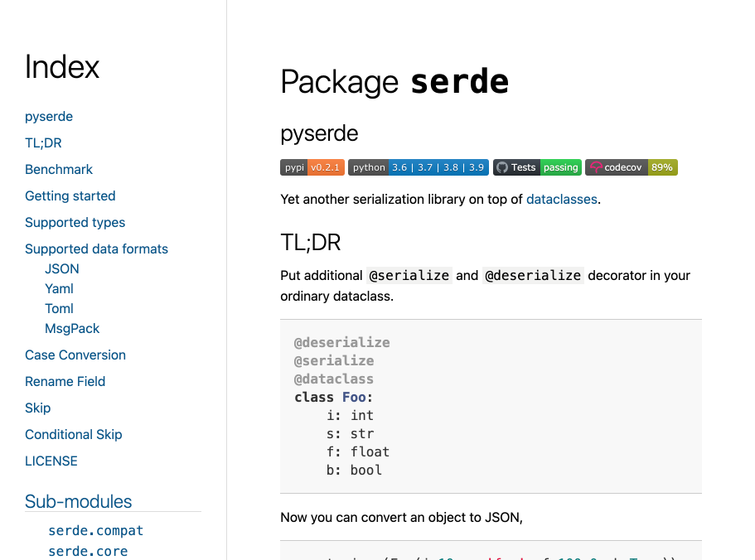Open the serde.core sub-module
This screenshot has height=560, width=755.
[x=88, y=551]
